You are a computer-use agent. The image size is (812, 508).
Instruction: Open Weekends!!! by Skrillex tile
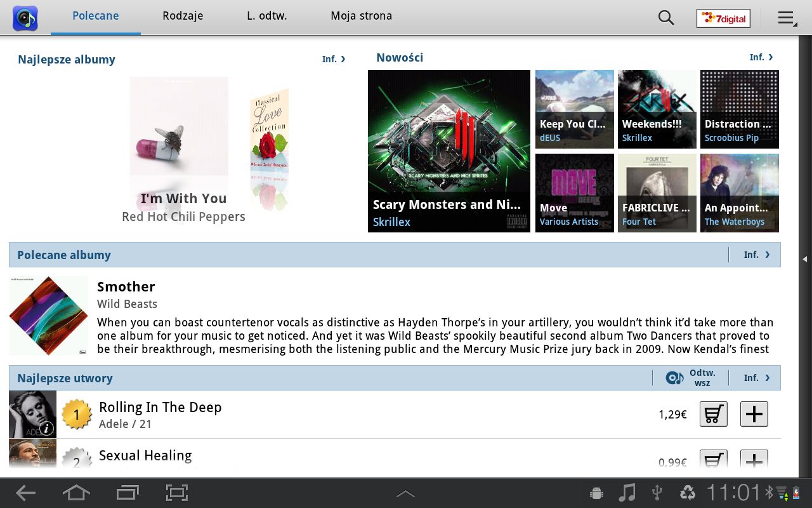click(x=657, y=109)
